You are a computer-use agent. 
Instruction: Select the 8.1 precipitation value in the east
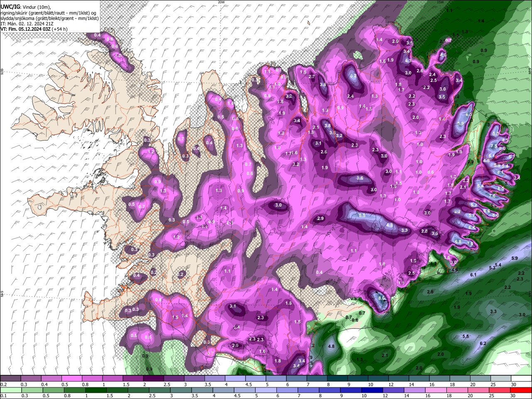pos(500,172)
